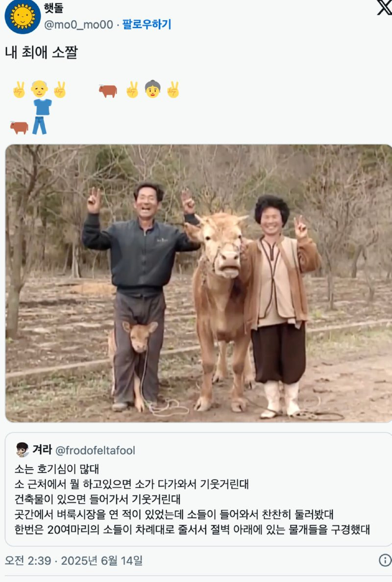Image resolution: width=392 pixels, height=582 pixels.
Task: Click the 팔로우하기 follow link
Action: (x=147, y=25)
